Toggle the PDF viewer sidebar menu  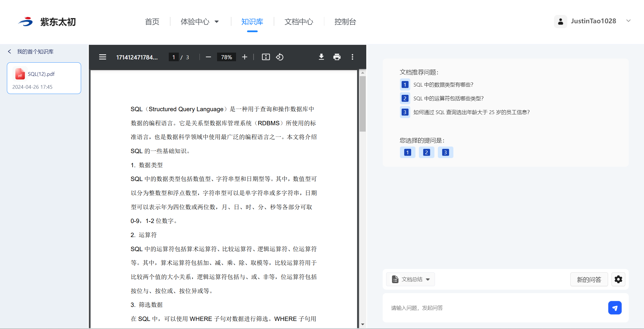[103, 57]
